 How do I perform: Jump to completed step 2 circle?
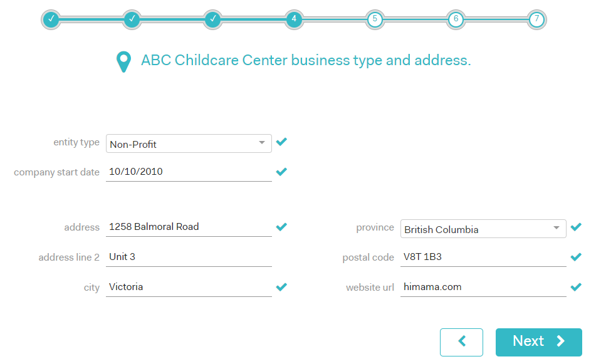coord(132,19)
